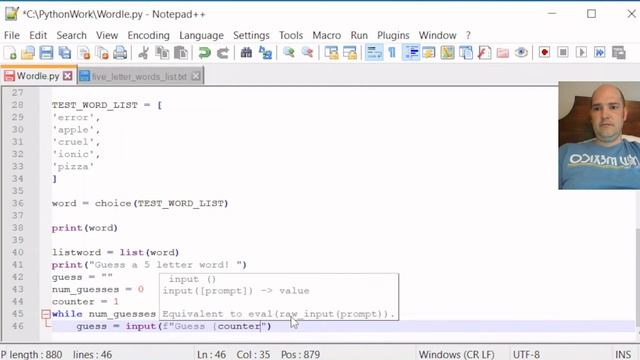This screenshot has height=360, width=640.
Task: Toggle INS insert mode in status bar
Action: coord(623,354)
